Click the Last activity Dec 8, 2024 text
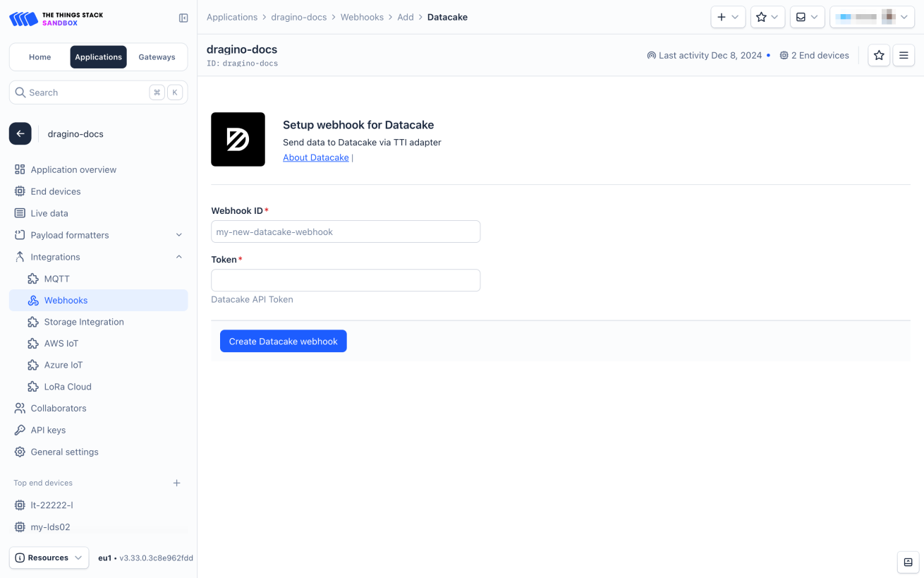This screenshot has width=924, height=578. tap(710, 55)
